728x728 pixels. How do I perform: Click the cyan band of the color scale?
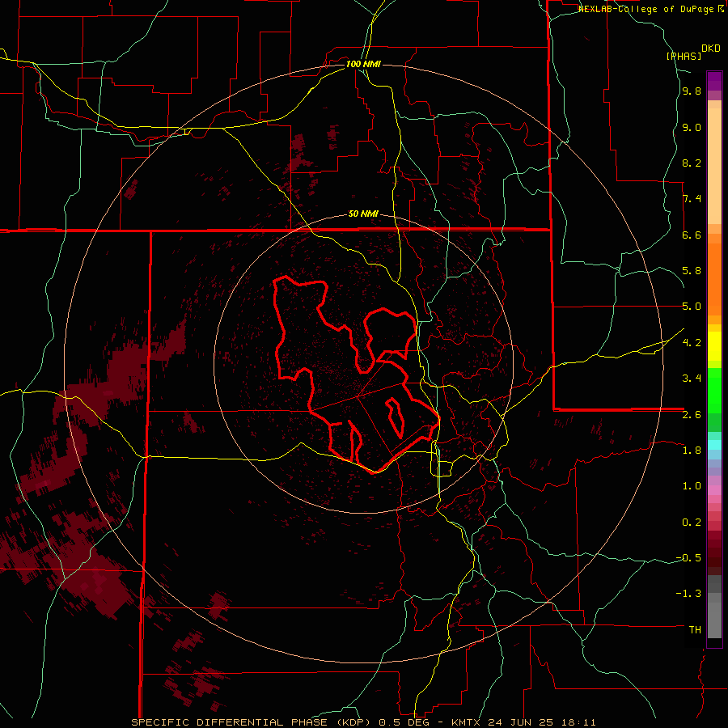(x=714, y=445)
